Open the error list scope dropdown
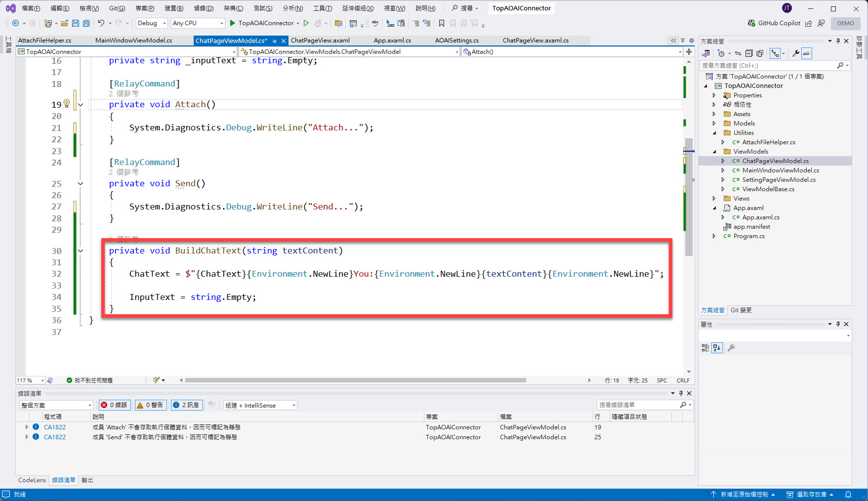Screen dimensions: 868x501 click(x=56, y=405)
